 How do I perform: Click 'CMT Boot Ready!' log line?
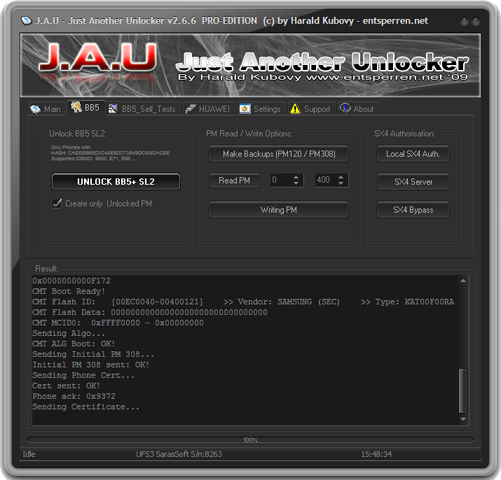coord(69,291)
